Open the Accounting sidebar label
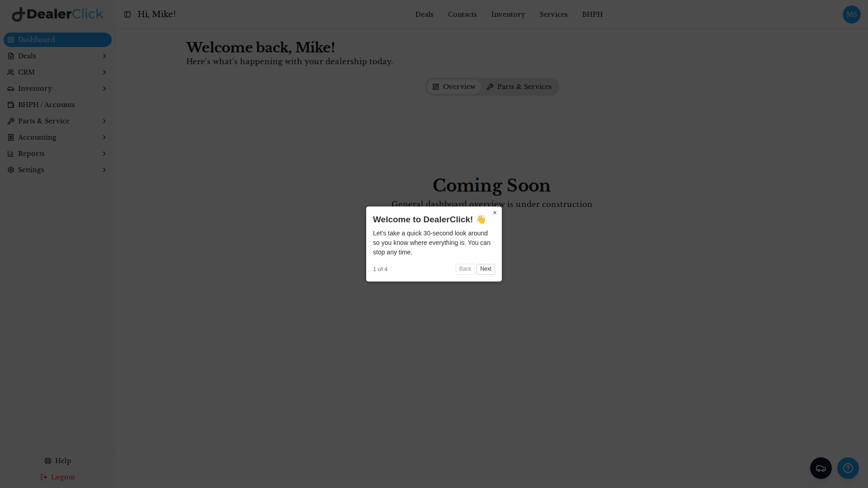 pos(37,137)
